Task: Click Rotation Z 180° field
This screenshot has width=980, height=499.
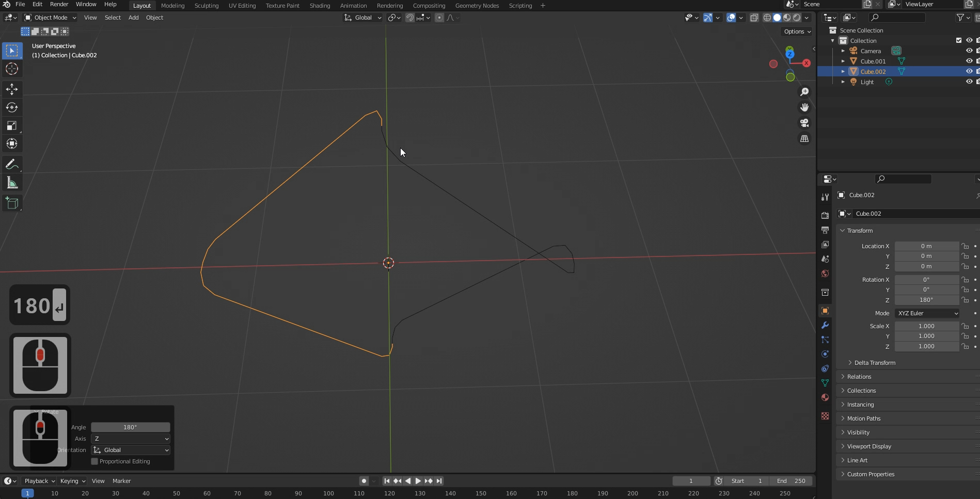Action: (x=927, y=300)
